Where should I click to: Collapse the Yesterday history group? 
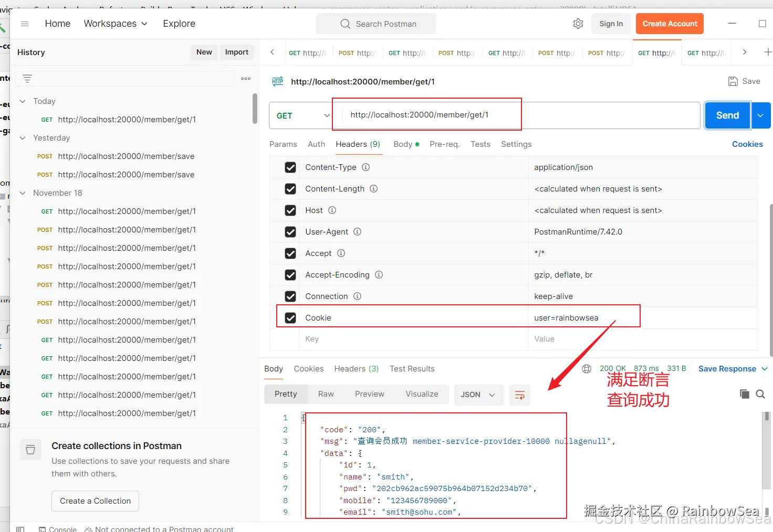23,138
